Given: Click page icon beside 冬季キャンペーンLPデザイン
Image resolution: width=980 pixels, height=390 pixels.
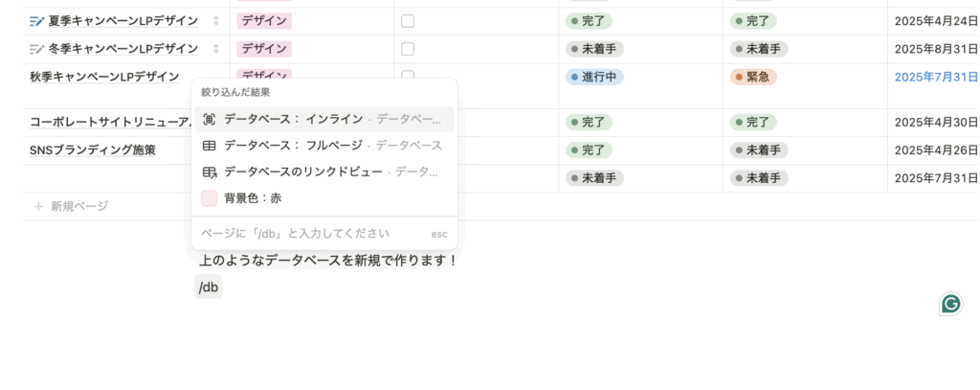Looking at the screenshot, I should [x=37, y=49].
